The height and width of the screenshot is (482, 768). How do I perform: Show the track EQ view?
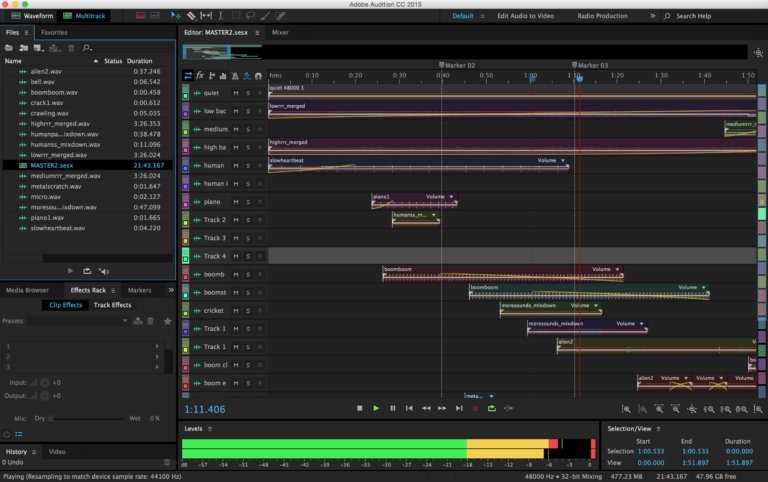[223, 75]
